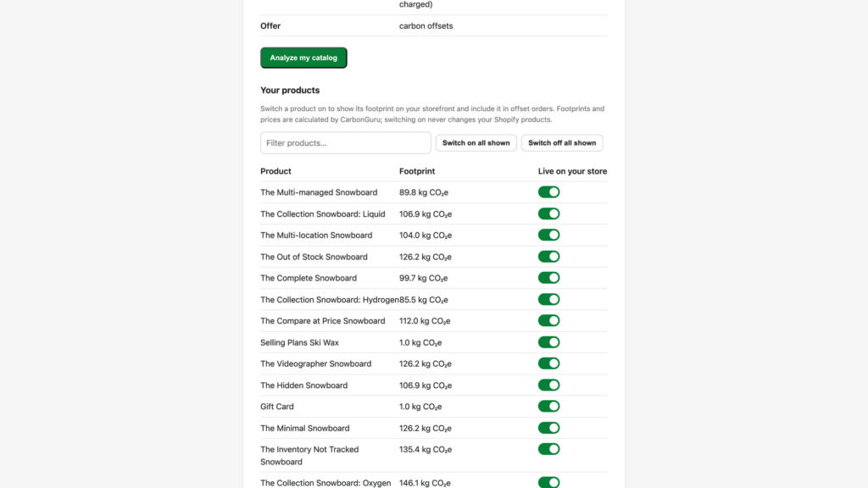Turn off The Videographer Snowboard toggle

pos(548,363)
